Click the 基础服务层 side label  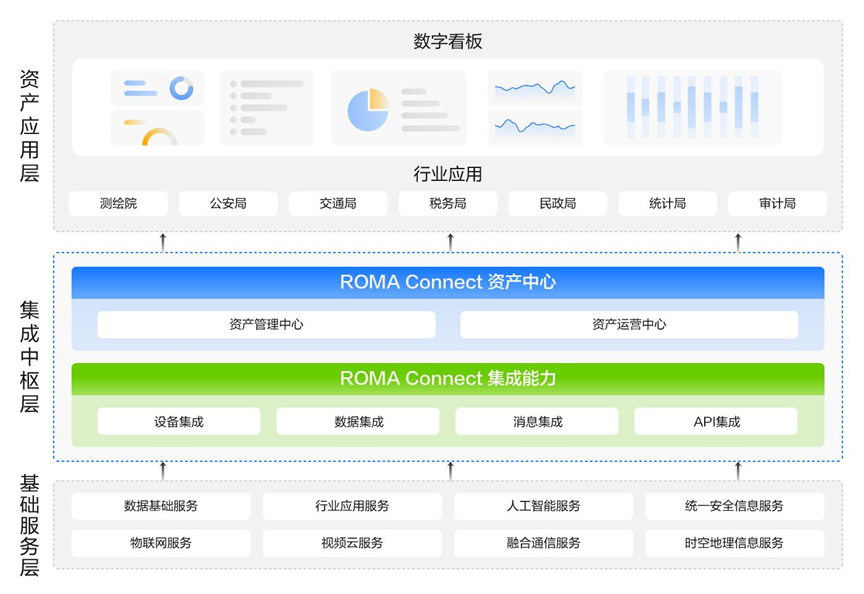click(x=30, y=525)
